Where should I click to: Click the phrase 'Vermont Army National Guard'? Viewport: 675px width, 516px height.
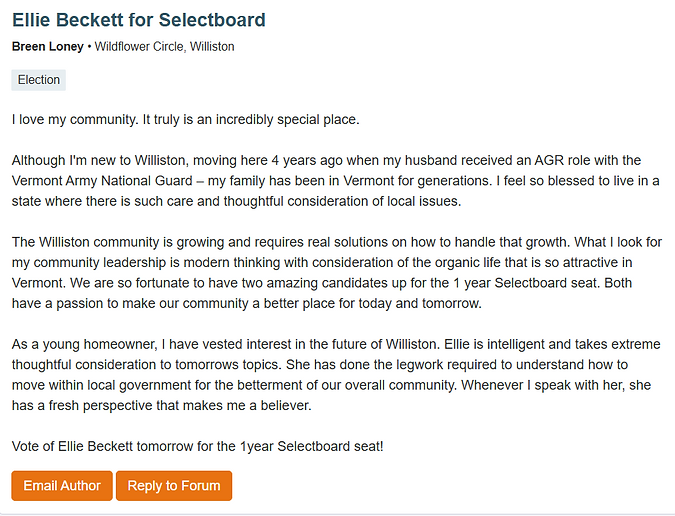tap(102, 181)
